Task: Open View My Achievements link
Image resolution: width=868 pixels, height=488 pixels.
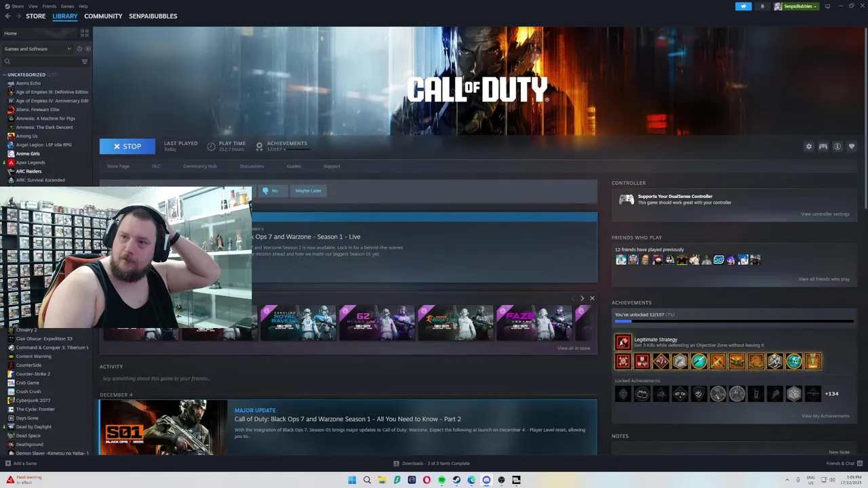Action: (825, 416)
